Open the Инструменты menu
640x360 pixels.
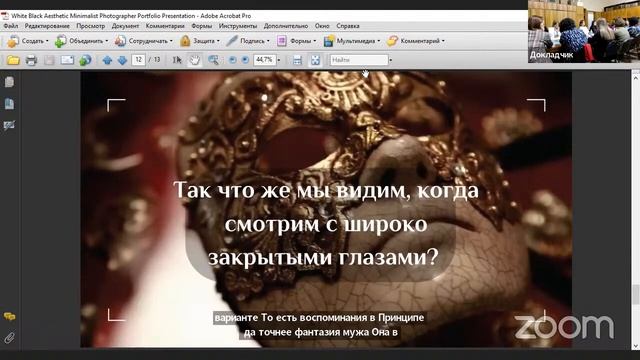point(238,26)
